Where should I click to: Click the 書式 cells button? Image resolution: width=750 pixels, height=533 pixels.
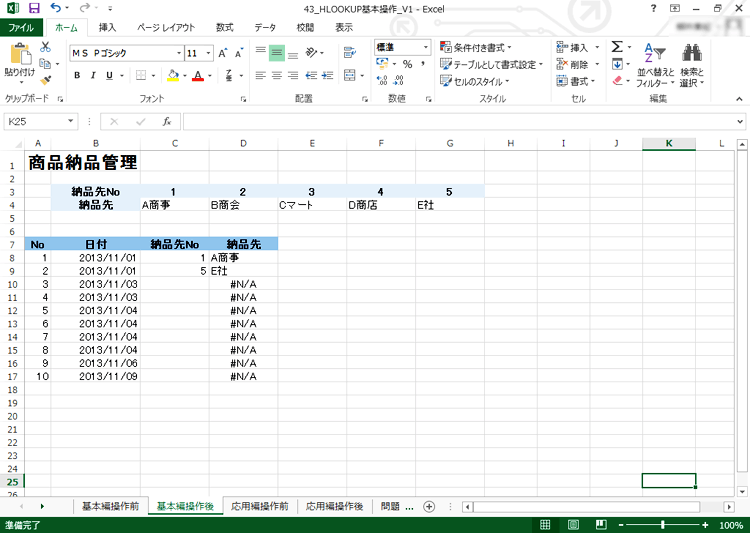pos(576,81)
